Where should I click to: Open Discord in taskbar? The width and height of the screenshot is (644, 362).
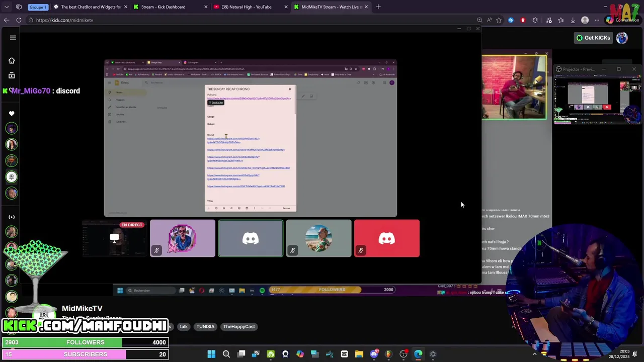[x=374, y=354]
